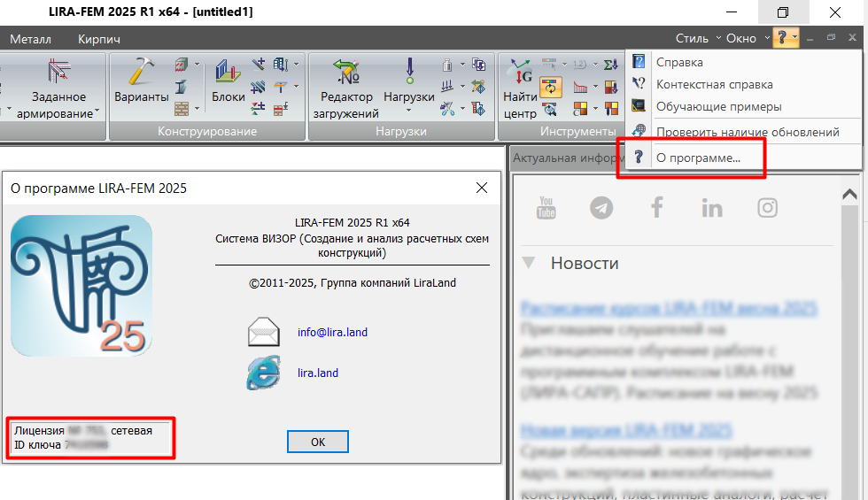The width and height of the screenshot is (868, 500).
Task: Open the Окно dropdown menu
Action: coord(746,38)
